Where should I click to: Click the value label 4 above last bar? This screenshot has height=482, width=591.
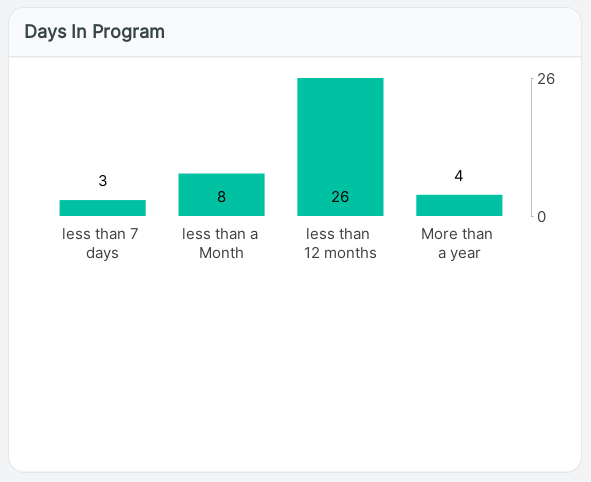click(x=459, y=176)
